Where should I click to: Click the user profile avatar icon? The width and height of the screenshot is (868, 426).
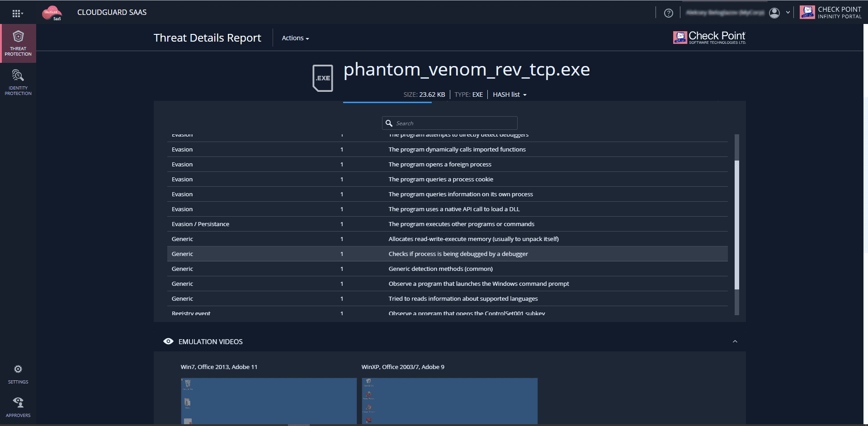(774, 13)
